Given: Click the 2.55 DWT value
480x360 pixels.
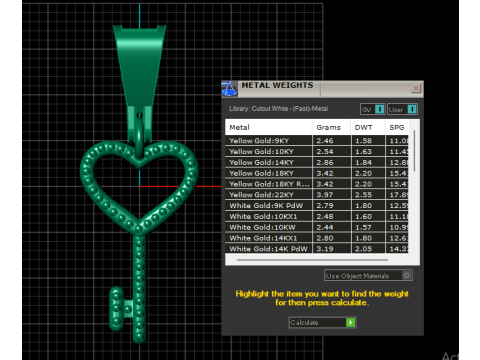Looking at the screenshot, I should [363, 195].
